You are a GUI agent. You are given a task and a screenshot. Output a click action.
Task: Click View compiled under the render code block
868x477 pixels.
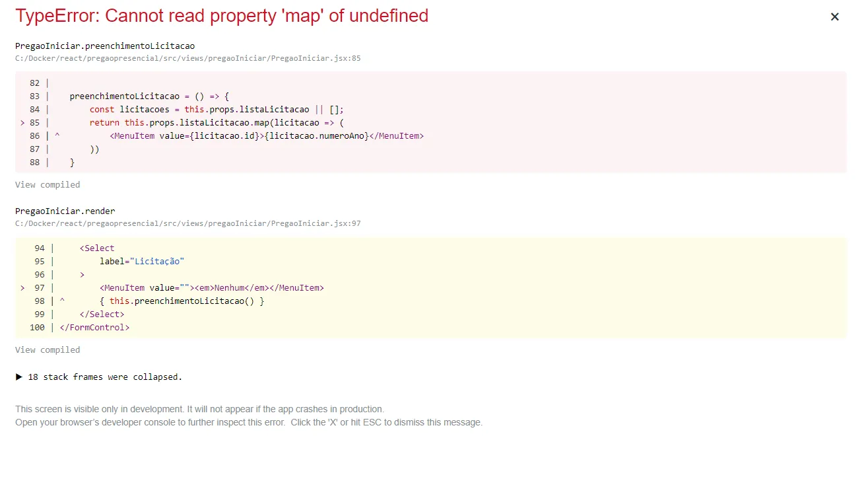48,350
